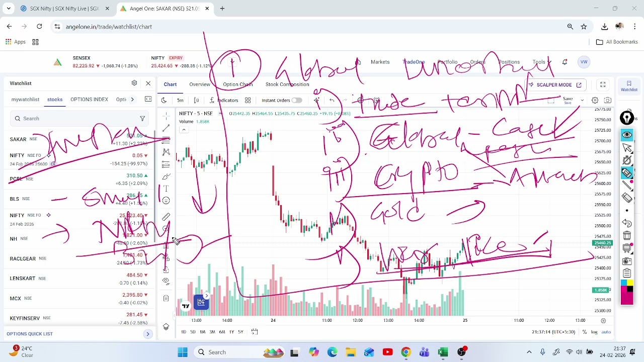
Task: Open the Positions page
Action: [x=509, y=62]
